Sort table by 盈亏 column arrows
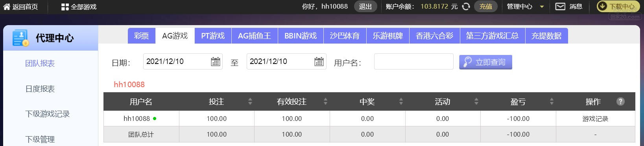 (552, 102)
